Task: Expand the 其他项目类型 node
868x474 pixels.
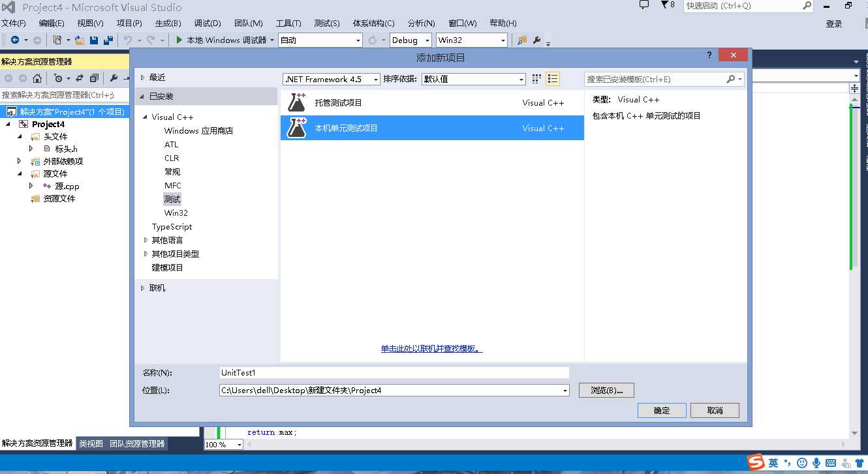Action: [146, 254]
